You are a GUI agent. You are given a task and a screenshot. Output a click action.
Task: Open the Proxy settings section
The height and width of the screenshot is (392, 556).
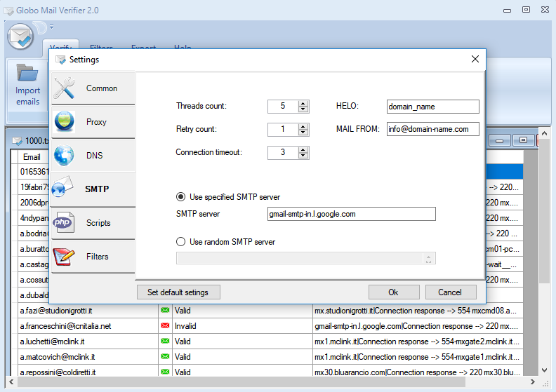tap(93, 122)
